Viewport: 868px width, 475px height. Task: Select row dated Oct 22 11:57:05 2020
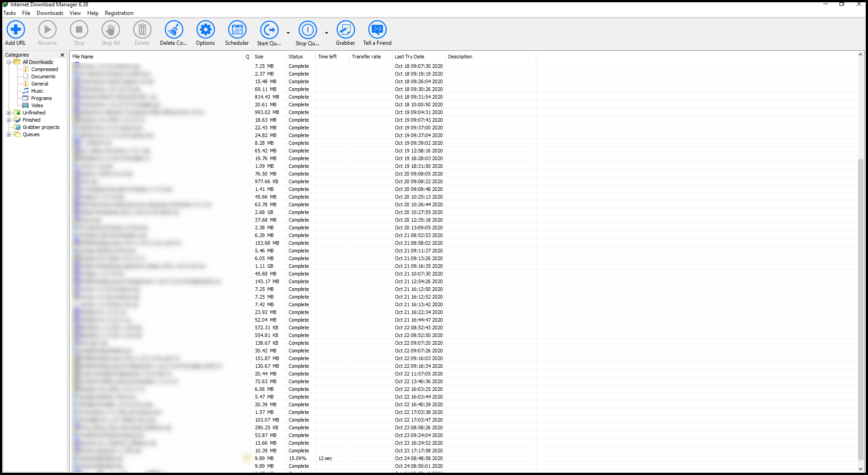pos(464,374)
